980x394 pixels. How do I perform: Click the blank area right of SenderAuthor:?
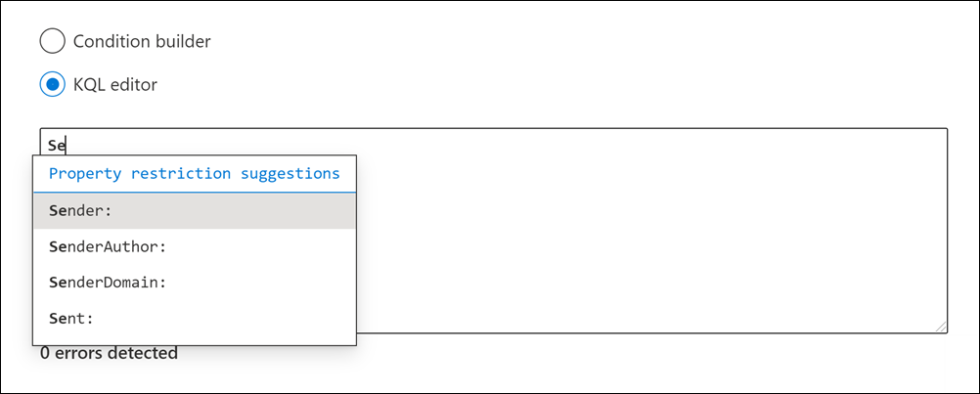tap(264, 246)
